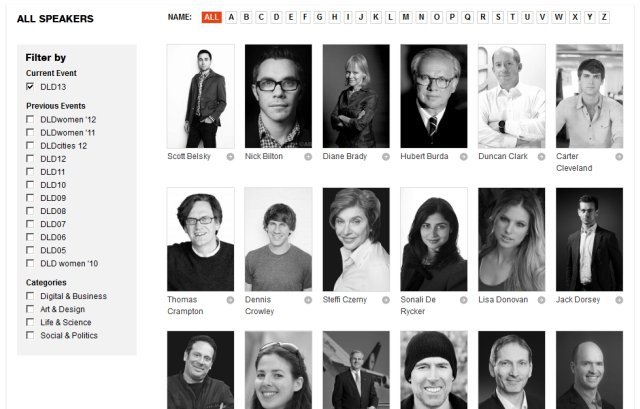Click arrow icon next to Scott Belsky
Image resolution: width=640 pixels, height=409 pixels.
click(230, 157)
